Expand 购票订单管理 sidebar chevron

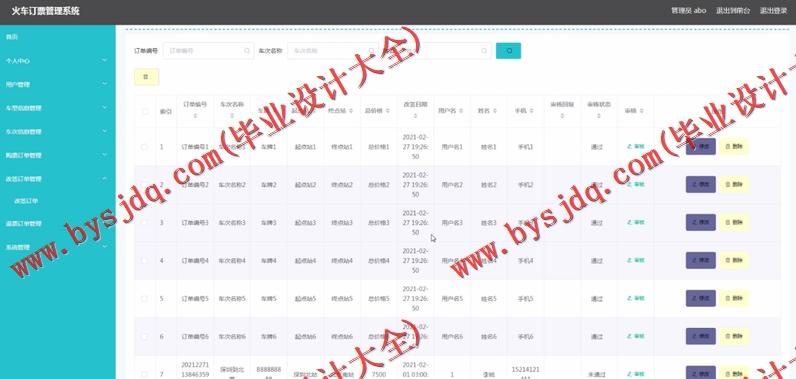click(105, 155)
